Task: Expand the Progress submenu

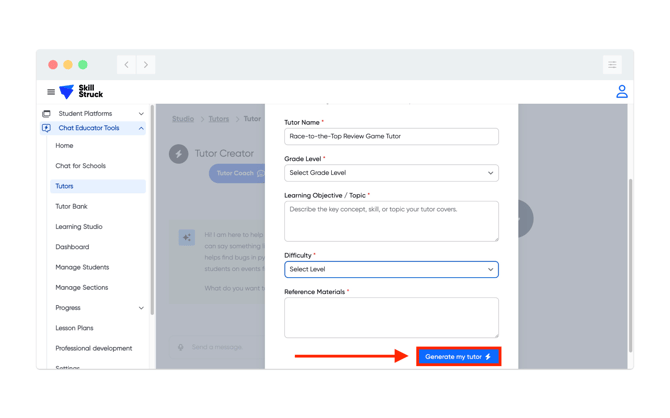Action: pos(141,308)
